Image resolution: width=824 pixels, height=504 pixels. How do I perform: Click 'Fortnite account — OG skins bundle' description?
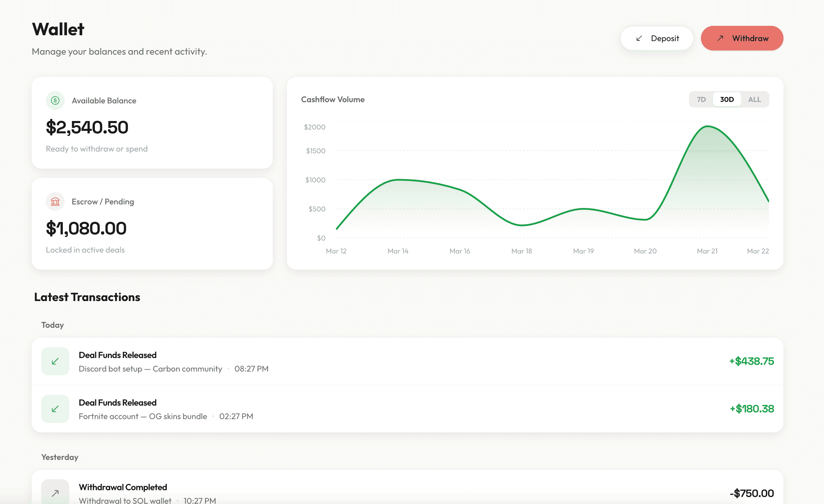[143, 416]
